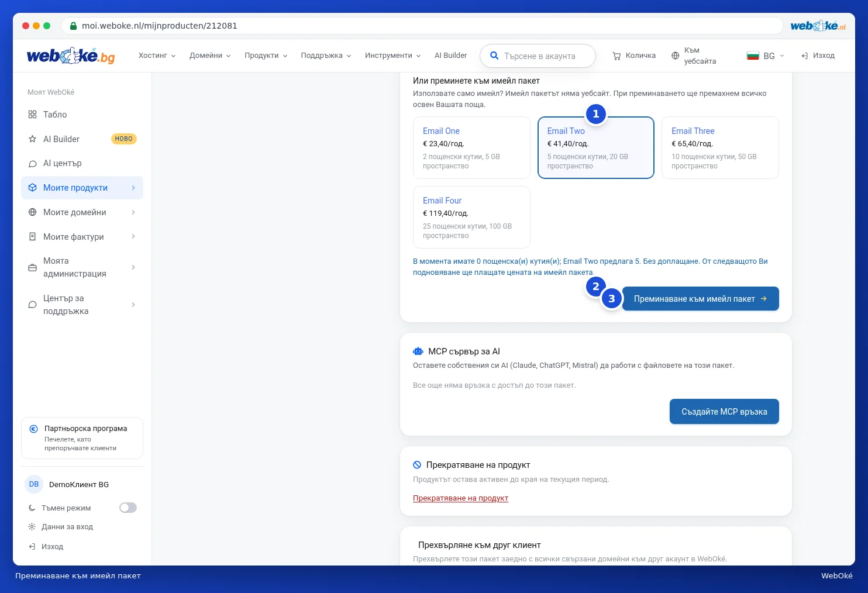Screen dimensions: 868x593
Task: Open the Поддръжка dropdown menu
Action: click(x=326, y=56)
